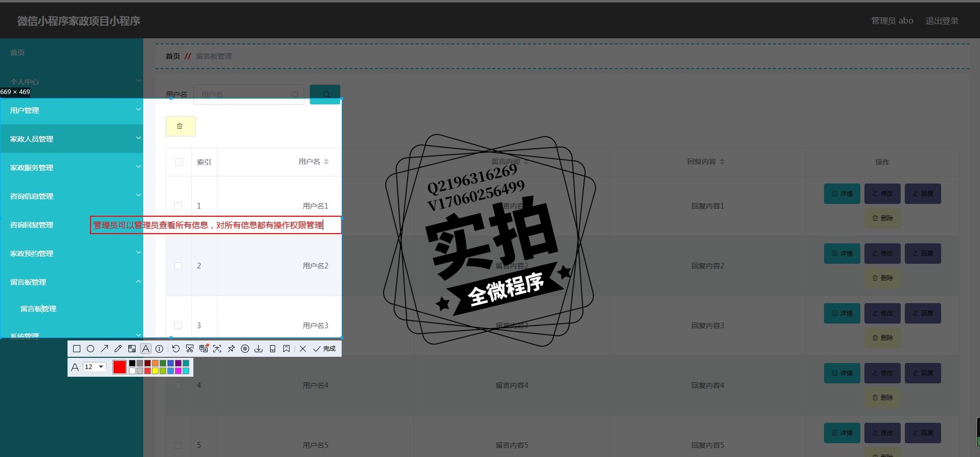Toggle the text annotation tool

(146, 349)
